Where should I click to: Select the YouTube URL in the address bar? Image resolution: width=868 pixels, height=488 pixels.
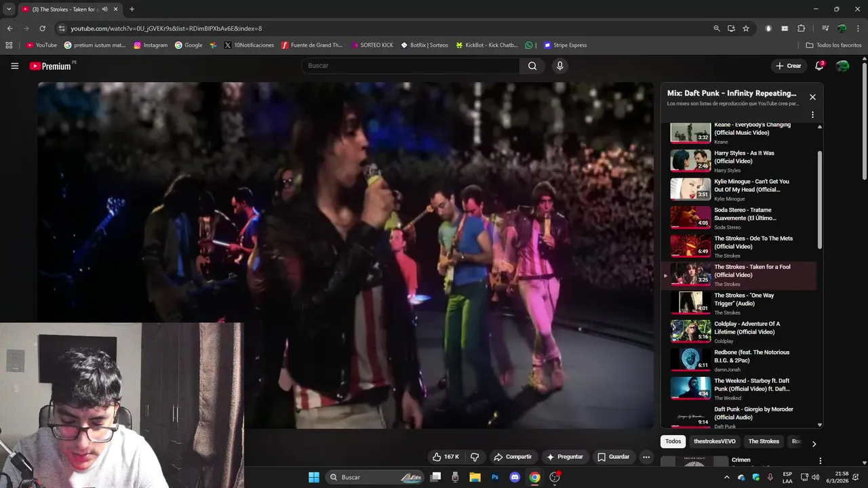(x=166, y=28)
